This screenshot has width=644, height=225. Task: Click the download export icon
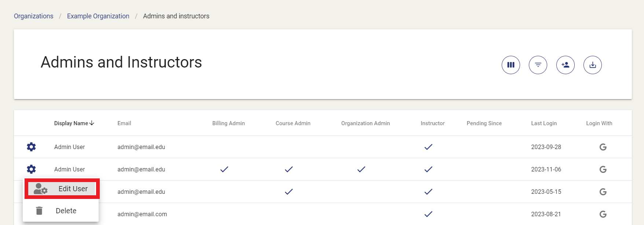(593, 65)
